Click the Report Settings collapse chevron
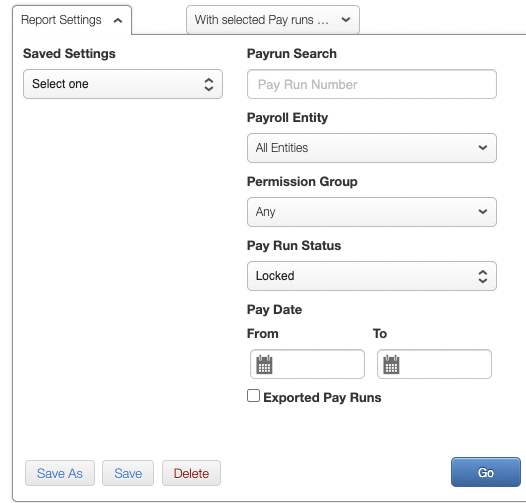The height and width of the screenshot is (503, 526). coord(118,20)
